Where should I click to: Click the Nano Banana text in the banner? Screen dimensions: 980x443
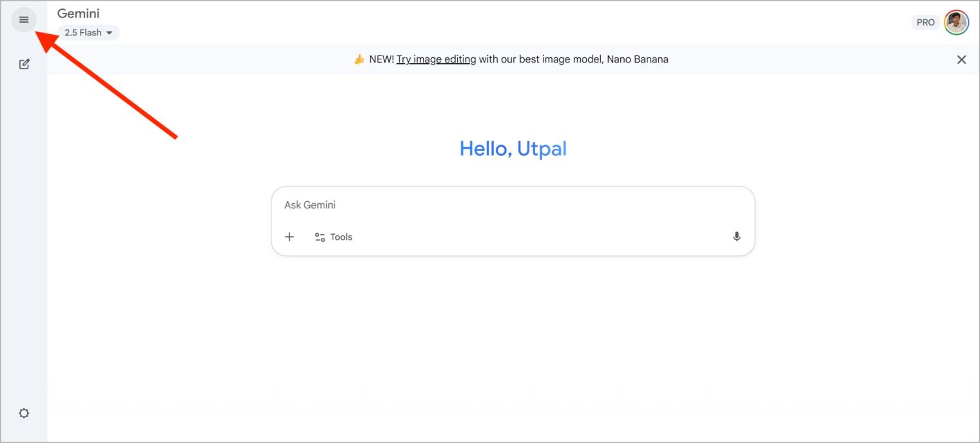[637, 59]
